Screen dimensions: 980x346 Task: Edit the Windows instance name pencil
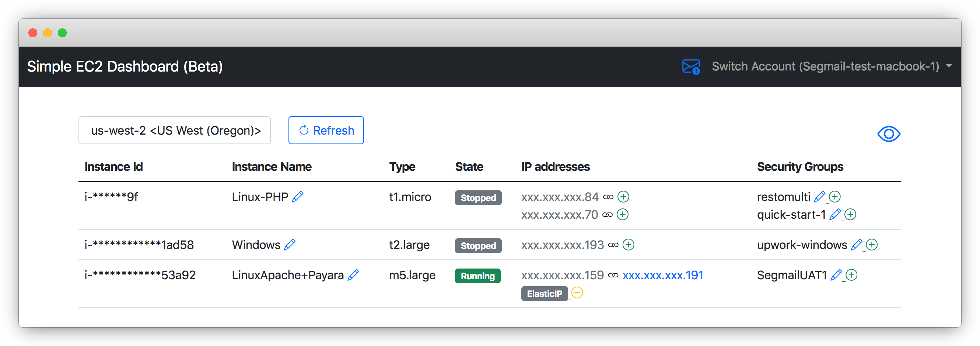coord(290,245)
